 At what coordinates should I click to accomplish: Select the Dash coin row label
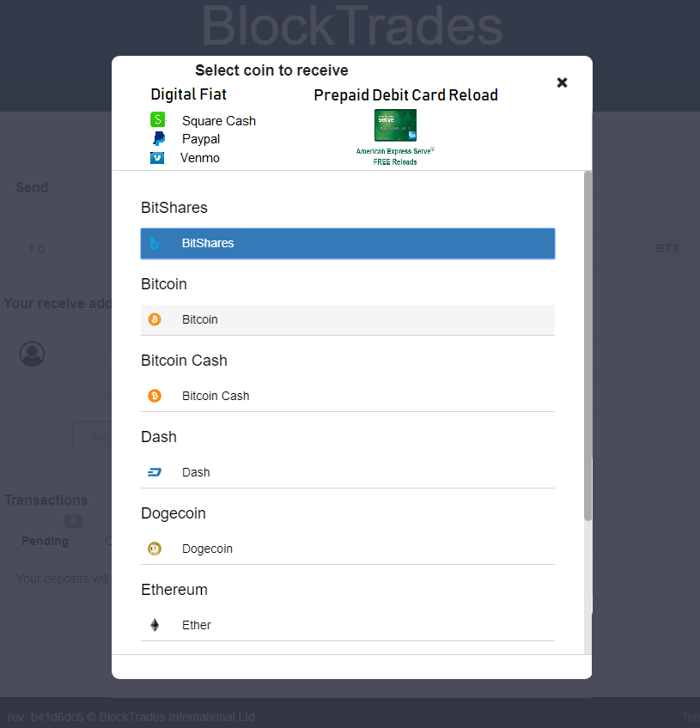point(196,472)
